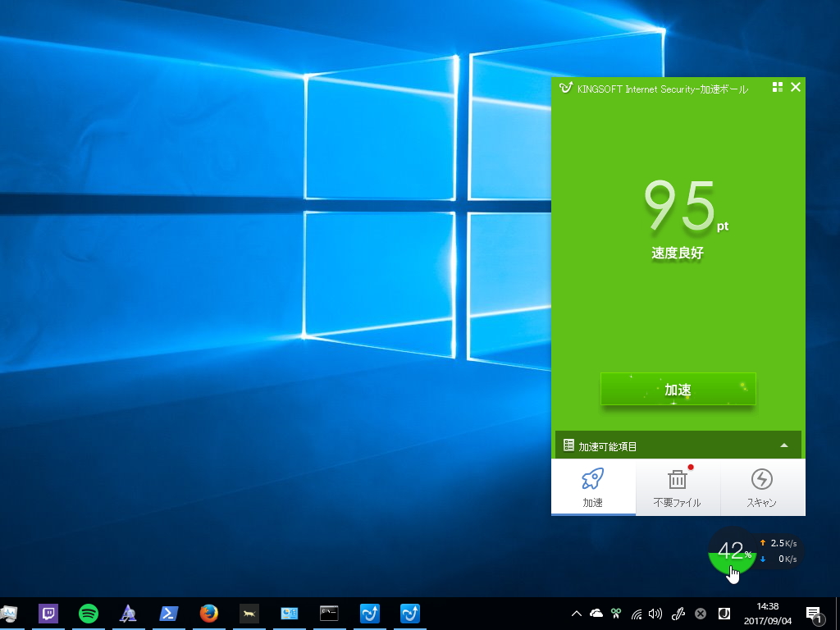Click the 42% floating acceleration ball
Screen dimensions: 840x630
[x=732, y=550]
